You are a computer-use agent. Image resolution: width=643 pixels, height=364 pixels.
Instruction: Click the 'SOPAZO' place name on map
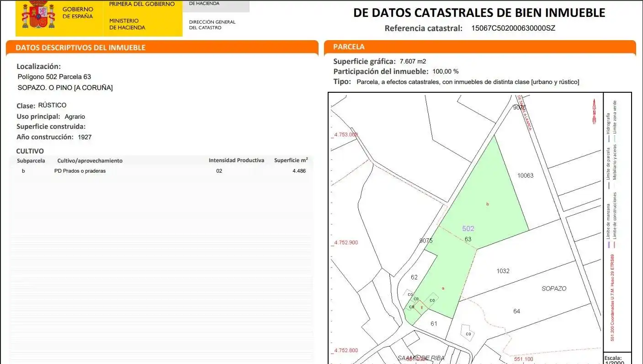(x=554, y=289)
